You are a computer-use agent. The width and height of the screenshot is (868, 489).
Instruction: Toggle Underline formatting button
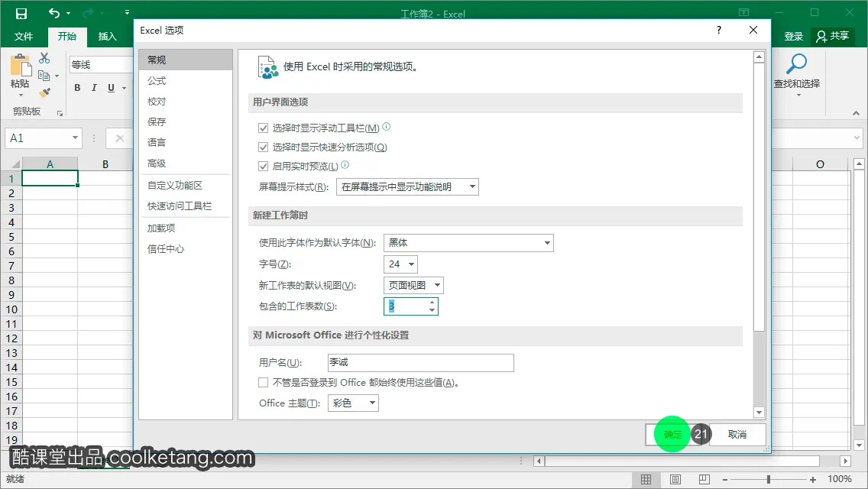click(x=112, y=88)
